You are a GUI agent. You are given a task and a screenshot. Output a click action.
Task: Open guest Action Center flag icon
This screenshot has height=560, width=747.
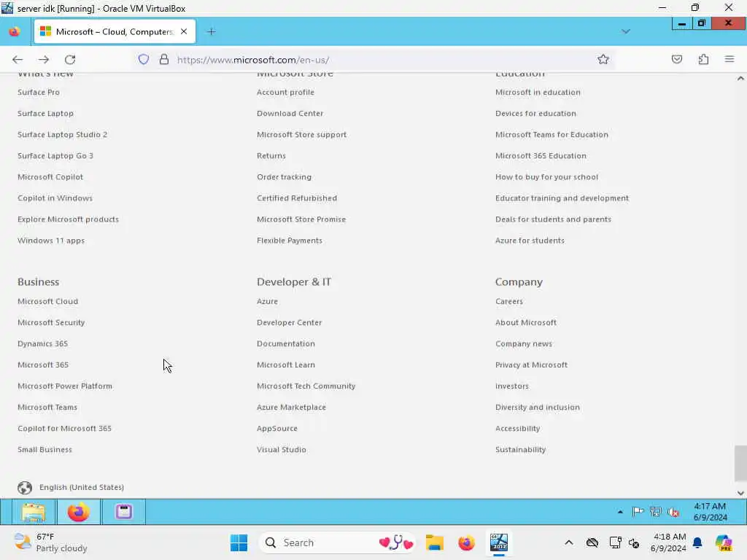click(x=638, y=513)
